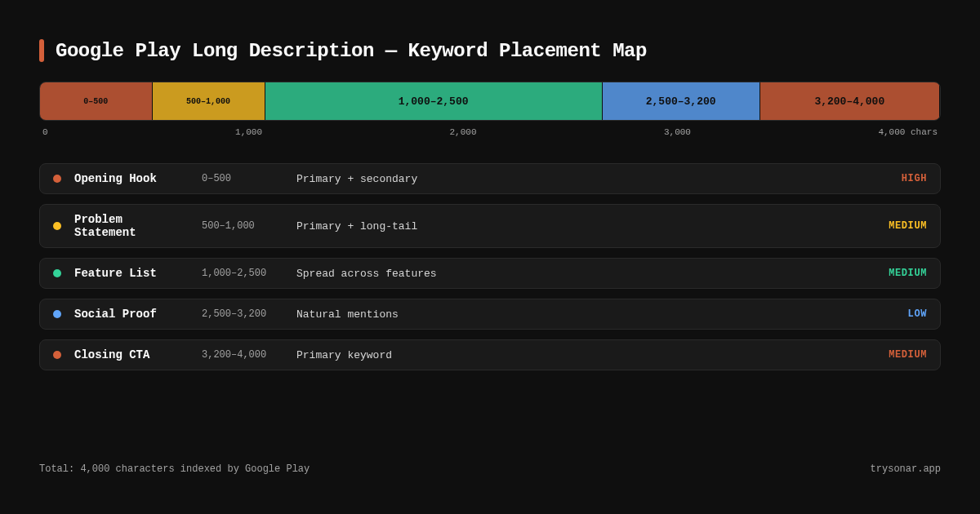Click the Keyword Placement Map title
The image size is (980, 514).
351,51
